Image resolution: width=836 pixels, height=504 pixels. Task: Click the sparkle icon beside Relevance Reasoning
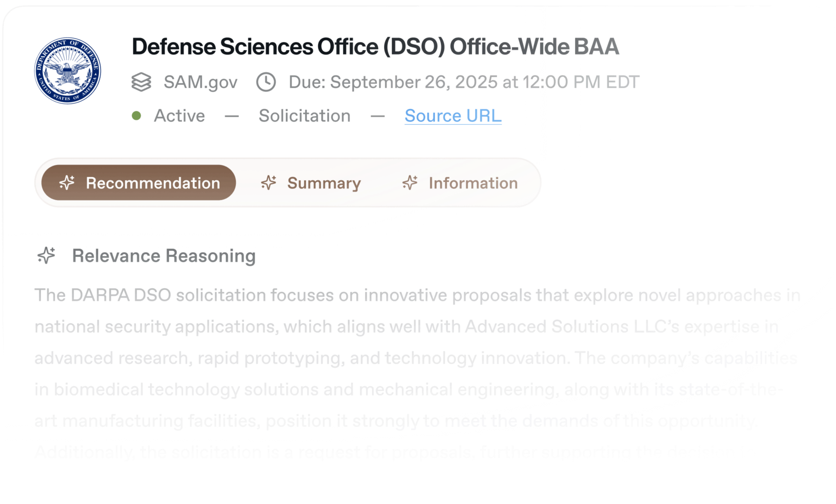coord(46,256)
